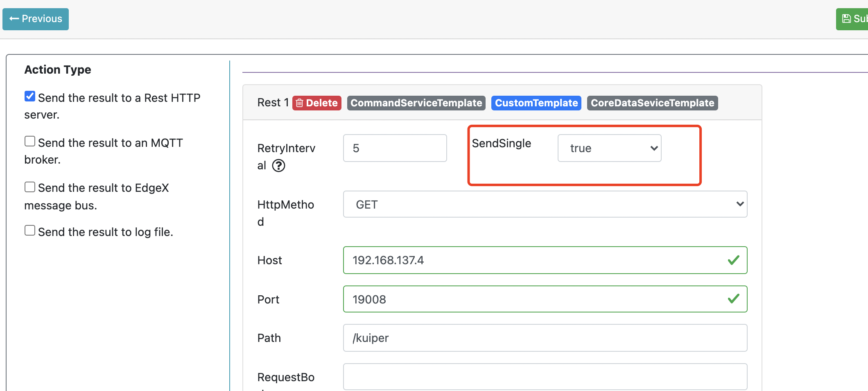
Task: Enable Send the result to log file
Action: point(29,230)
